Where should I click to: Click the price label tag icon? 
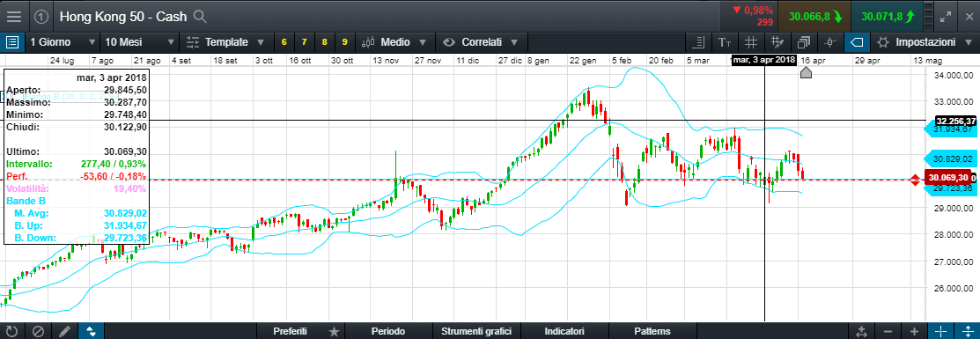[x=858, y=42]
